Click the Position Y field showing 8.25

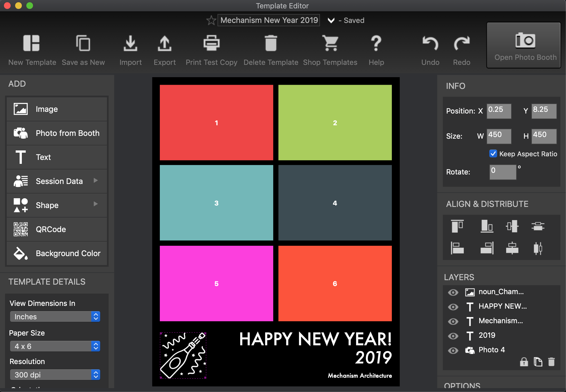[544, 111]
